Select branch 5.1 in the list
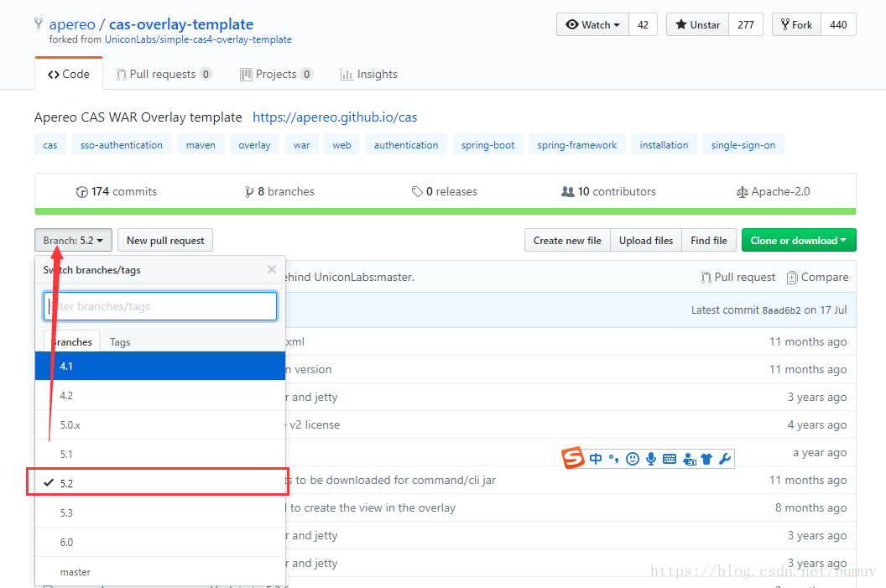886x588 pixels. click(160, 454)
